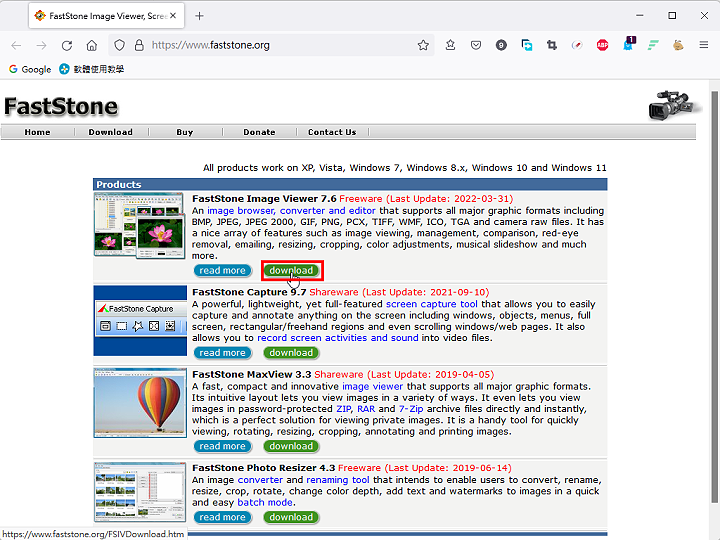The width and height of the screenshot is (720, 540).
Task: Focus the faststone.org address bar
Action: tap(271, 45)
